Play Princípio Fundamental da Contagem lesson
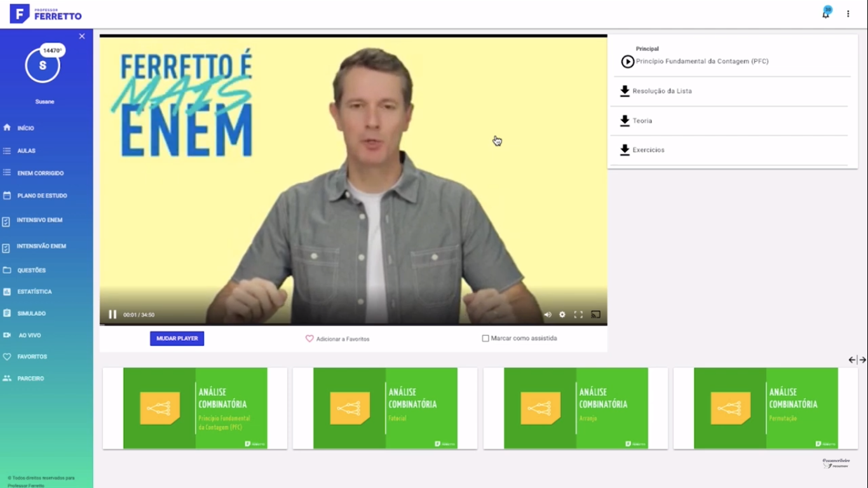The height and width of the screenshot is (488, 868). [x=628, y=62]
